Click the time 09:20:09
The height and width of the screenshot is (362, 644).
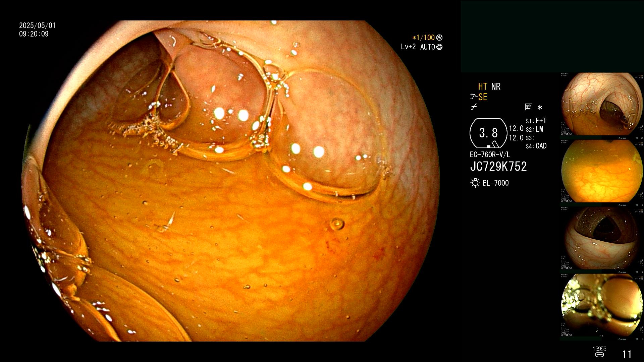[x=34, y=34]
